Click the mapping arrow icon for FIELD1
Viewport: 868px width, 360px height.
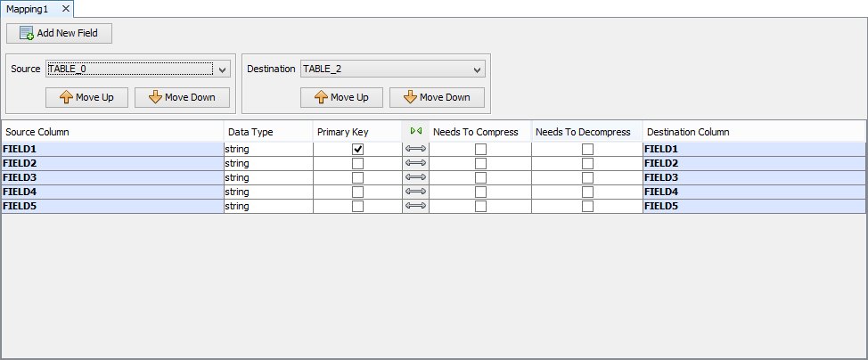click(415, 150)
